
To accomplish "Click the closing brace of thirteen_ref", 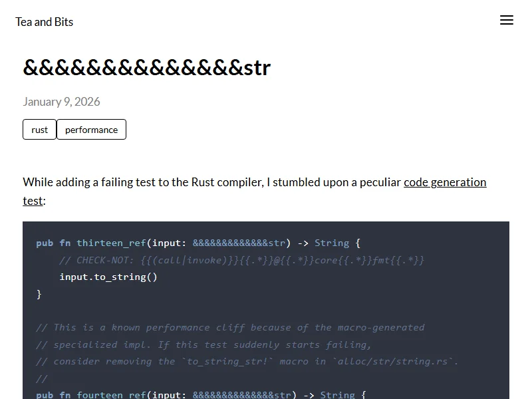I will (x=39, y=294).
